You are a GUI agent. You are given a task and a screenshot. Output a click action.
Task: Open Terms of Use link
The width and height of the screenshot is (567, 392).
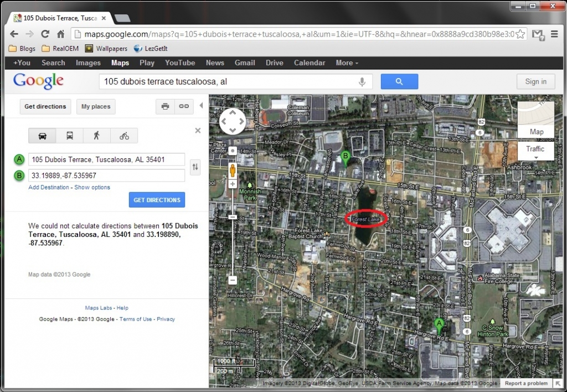(x=136, y=319)
